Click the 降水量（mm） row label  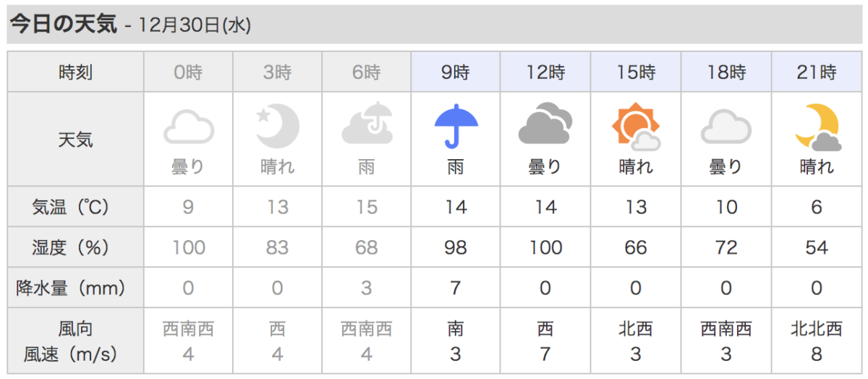(75, 289)
